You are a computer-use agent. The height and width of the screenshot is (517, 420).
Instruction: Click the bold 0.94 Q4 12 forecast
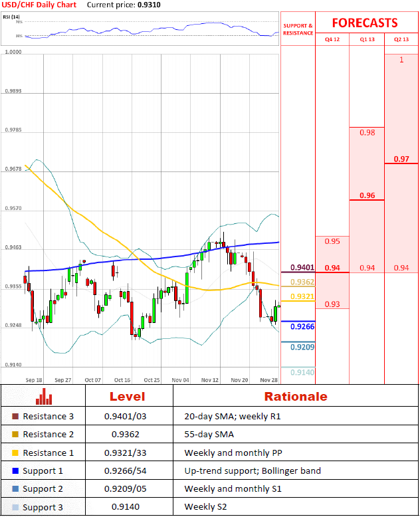click(332, 268)
